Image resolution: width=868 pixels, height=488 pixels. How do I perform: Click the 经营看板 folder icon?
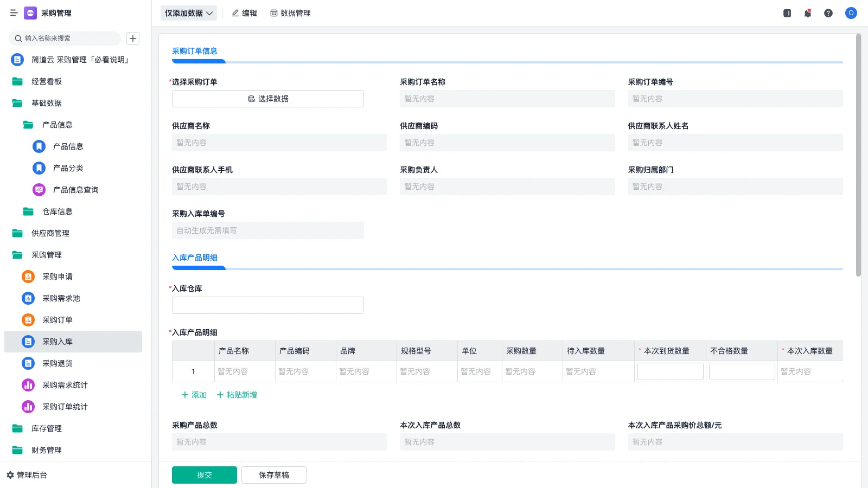tap(17, 81)
